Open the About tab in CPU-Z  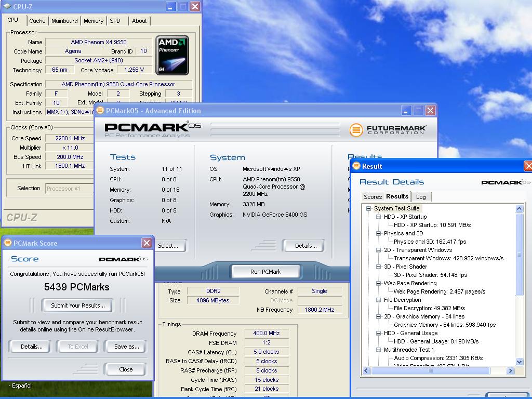pos(139,21)
